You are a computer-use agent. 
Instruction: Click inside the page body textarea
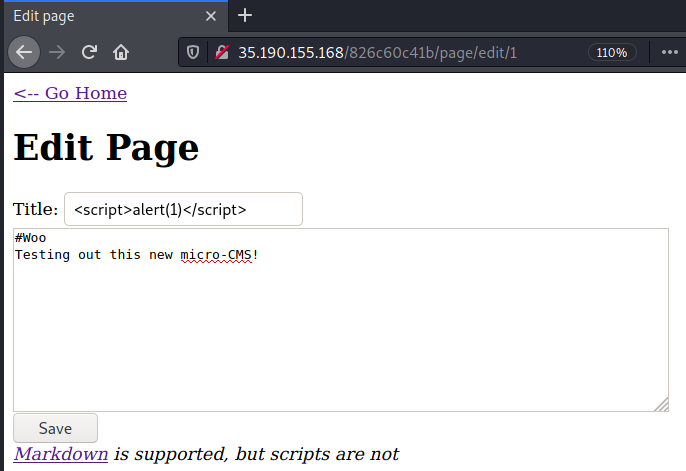coord(341,320)
